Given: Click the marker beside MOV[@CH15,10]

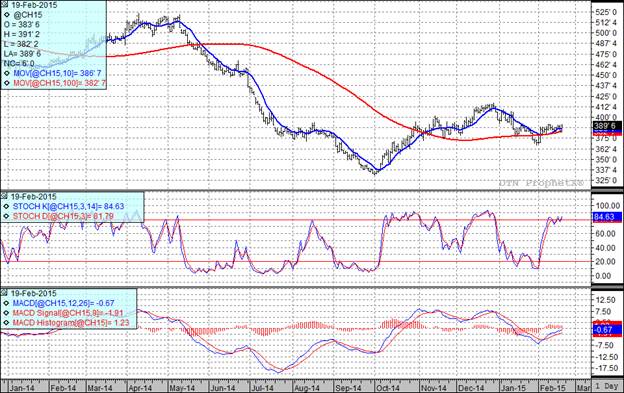Looking at the screenshot, I should [7, 74].
